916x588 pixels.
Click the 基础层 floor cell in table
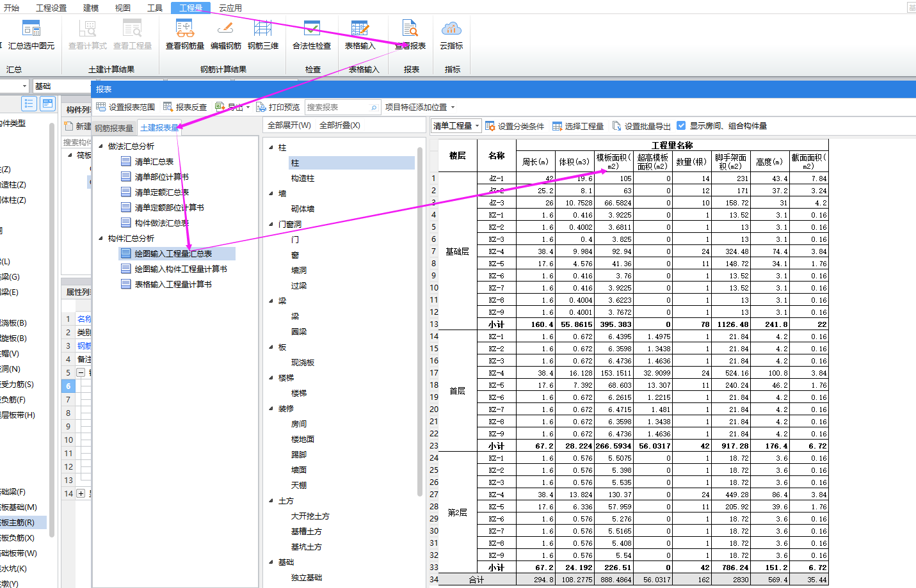[x=458, y=251]
